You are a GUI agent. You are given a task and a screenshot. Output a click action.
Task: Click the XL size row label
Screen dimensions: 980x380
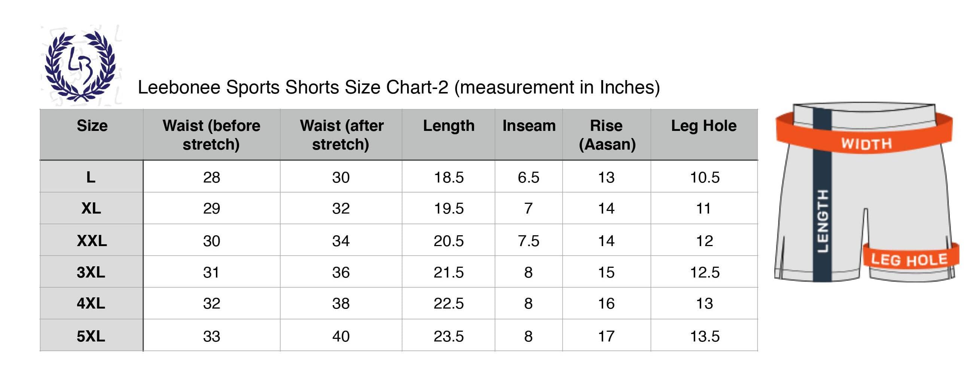pos(91,208)
